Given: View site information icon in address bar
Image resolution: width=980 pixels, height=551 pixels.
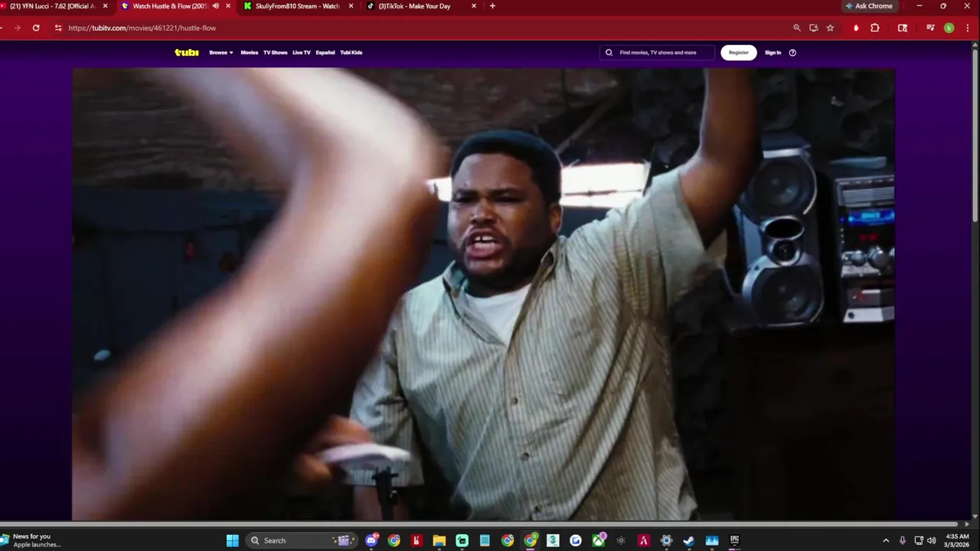Looking at the screenshot, I should [58, 28].
